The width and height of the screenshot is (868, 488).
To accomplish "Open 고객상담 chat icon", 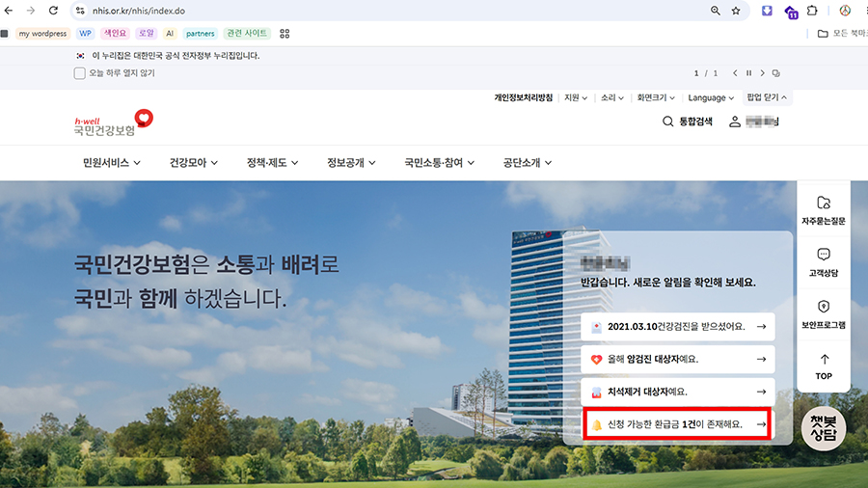I will pyautogui.click(x=824, y=262).
